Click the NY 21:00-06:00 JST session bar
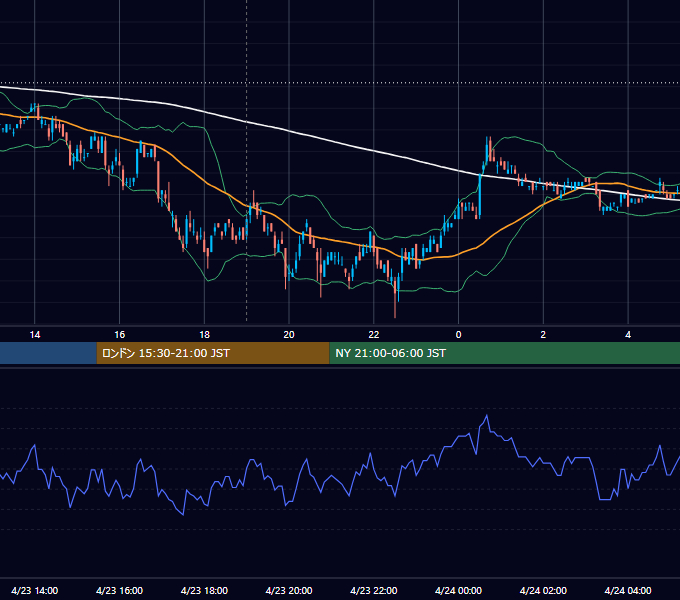This screenshot has height=600, width=680. point(505,353)
